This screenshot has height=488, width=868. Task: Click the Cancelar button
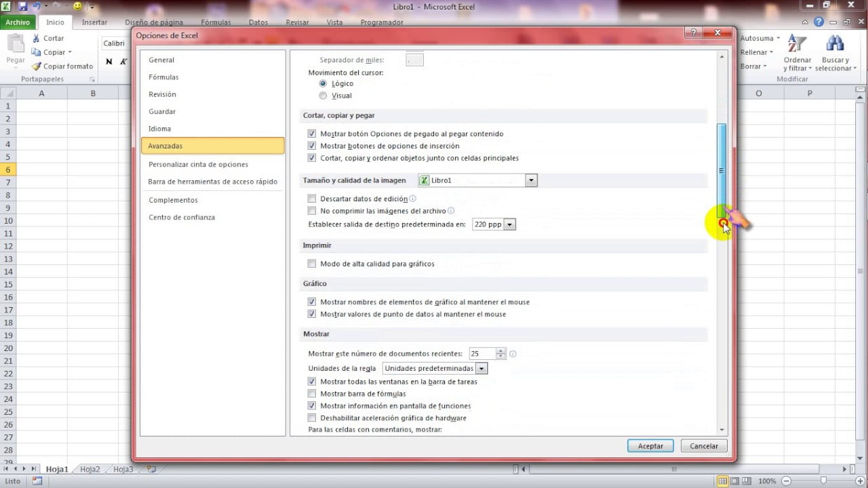(x=704, y=446)
